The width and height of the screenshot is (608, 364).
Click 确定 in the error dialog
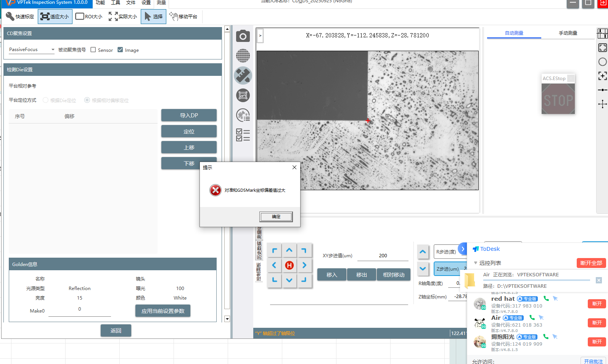point(276,216)
